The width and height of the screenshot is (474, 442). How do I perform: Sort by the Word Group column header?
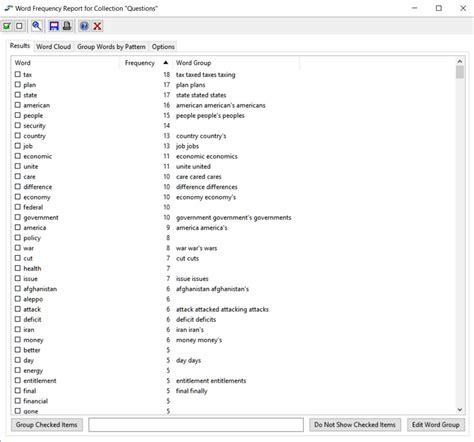[236, 63]
